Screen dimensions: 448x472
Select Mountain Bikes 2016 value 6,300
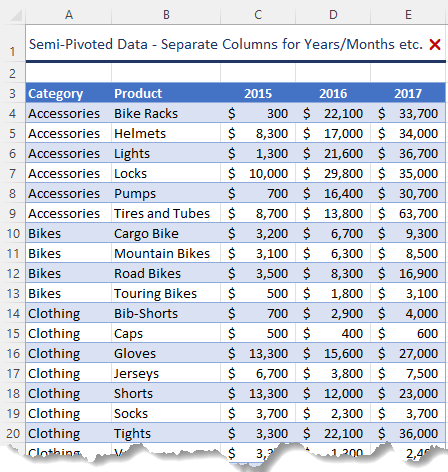(x=333, y=253)
